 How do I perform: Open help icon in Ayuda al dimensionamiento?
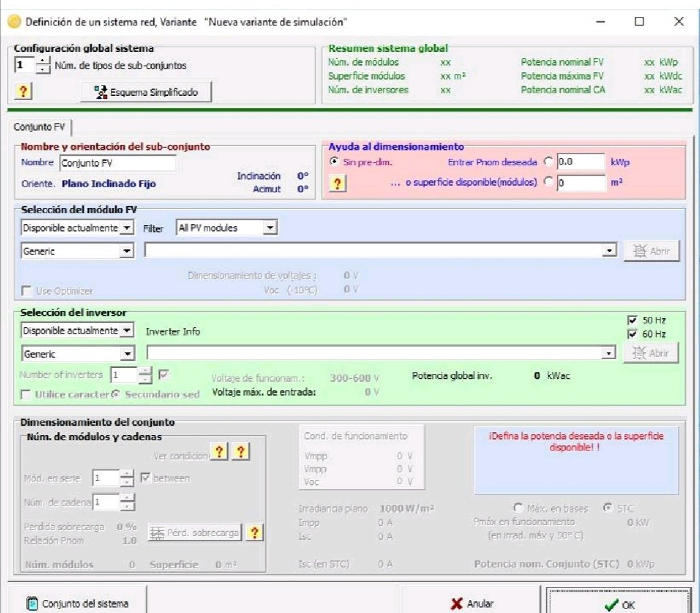click(x=338, y=183)
